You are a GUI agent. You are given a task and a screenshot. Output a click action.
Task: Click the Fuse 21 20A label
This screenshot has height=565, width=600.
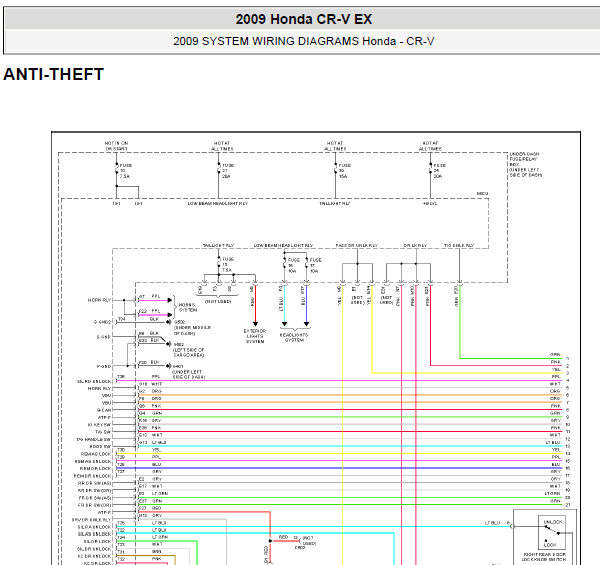click(x=227, y=171)
